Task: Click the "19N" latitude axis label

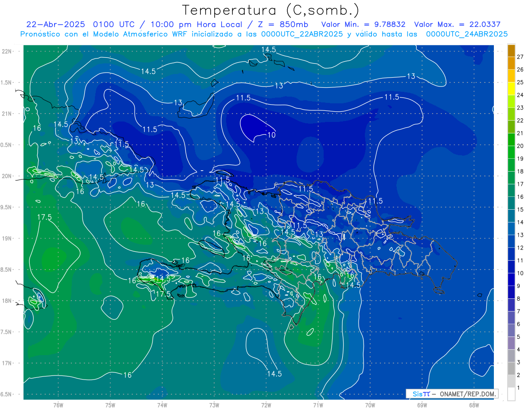Action: tap(7, 238)
